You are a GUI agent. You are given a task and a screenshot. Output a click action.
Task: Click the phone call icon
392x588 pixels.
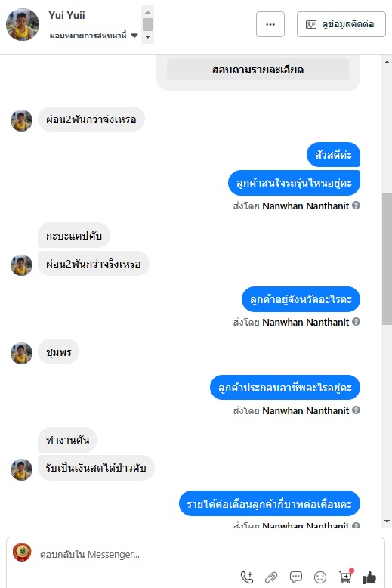pyautogui.click(x=247, y=577)
